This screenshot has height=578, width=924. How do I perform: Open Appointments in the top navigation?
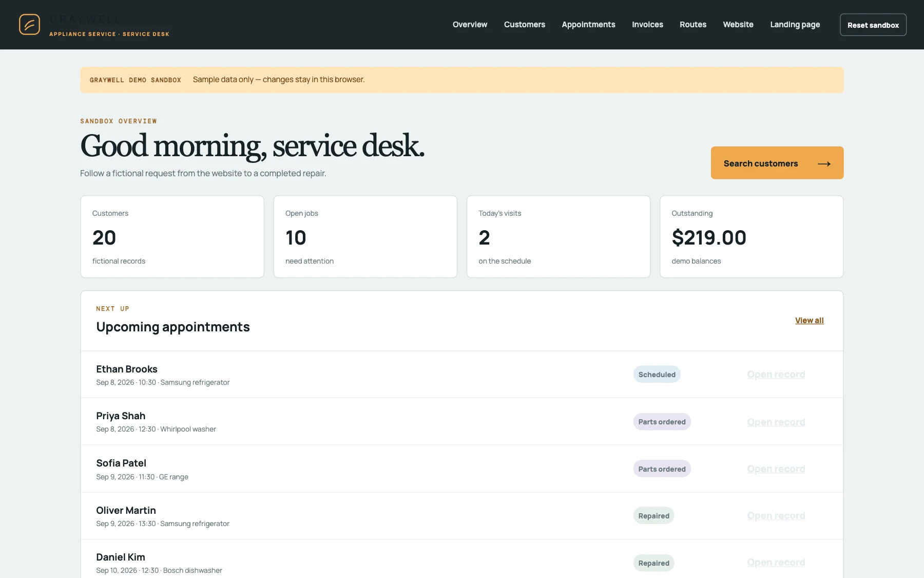(588, 25)
